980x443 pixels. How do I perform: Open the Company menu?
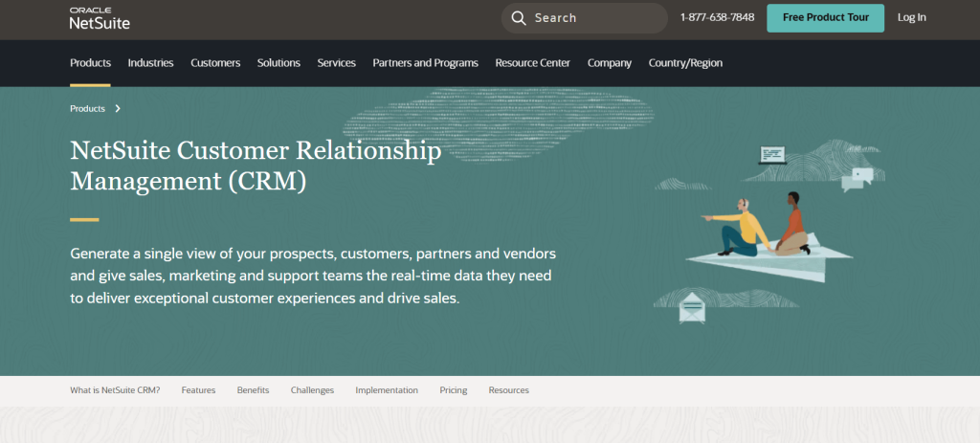click(610, 63)
